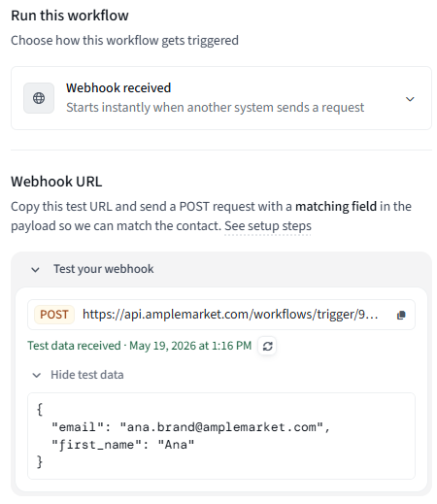Click the Test data received status text
This screenshot has height=504, width=437.
139,346
